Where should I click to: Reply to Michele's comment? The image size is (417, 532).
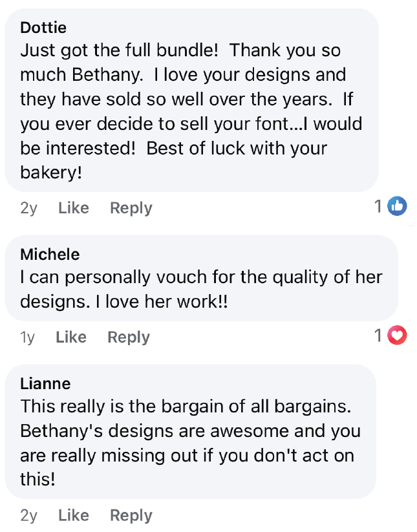[x=128, y=337]
